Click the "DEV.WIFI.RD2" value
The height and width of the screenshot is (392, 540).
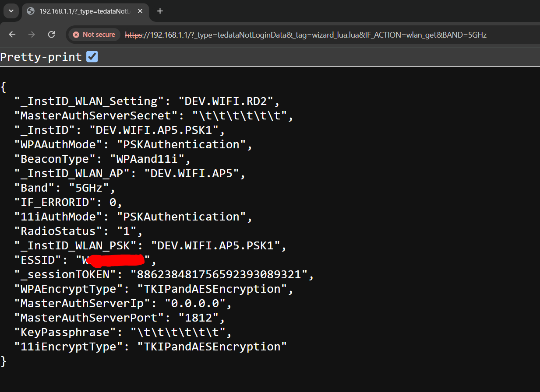point(226,101)
